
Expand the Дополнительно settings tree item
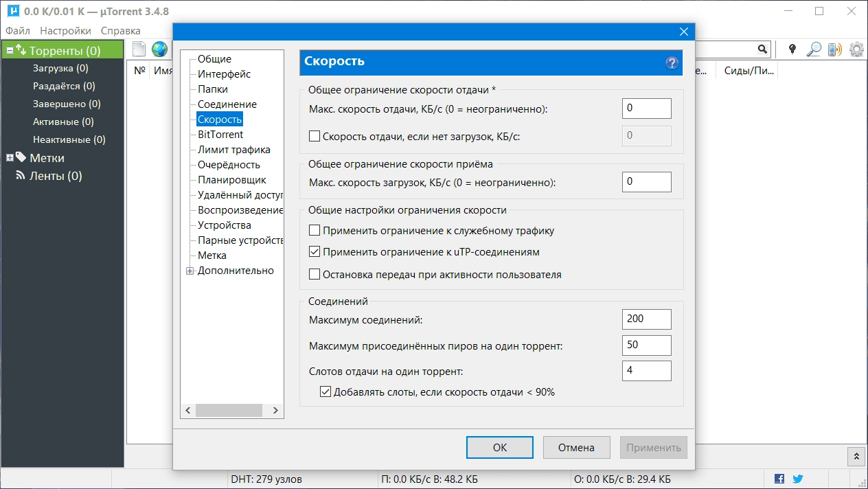[x=190, y=271]
